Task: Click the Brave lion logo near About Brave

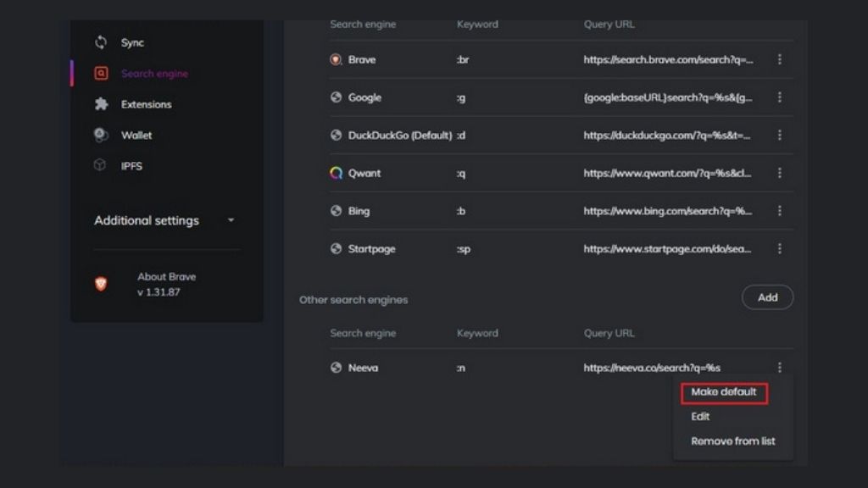Action: point(101,284)
